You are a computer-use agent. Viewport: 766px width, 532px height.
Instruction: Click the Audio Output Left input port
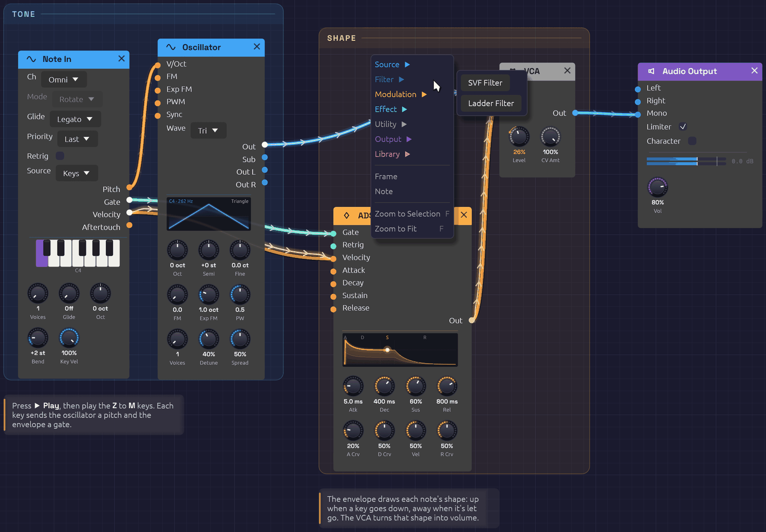point(638,89)
